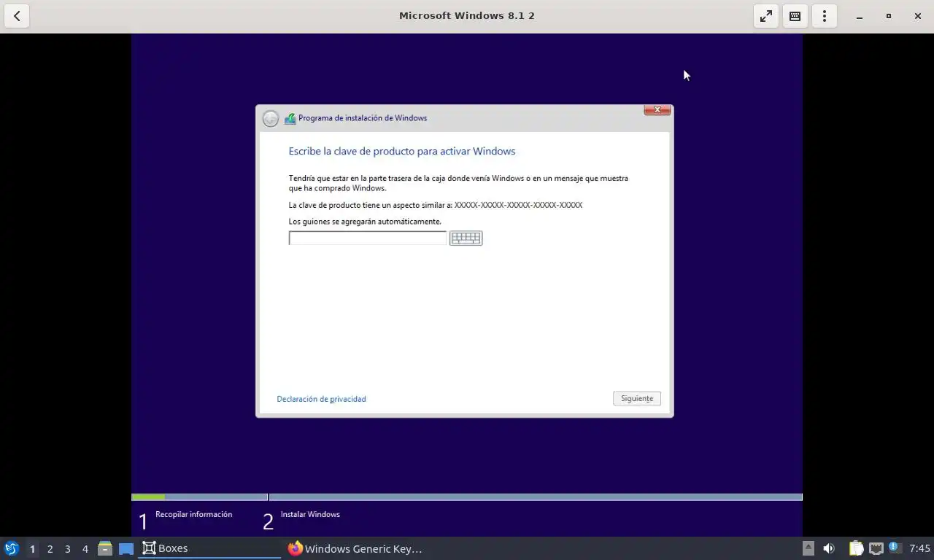Click the on-screen keyboard icon beside key field
Image resolution: width=934 pixels, height=560 pixels.
pos(466,238)
